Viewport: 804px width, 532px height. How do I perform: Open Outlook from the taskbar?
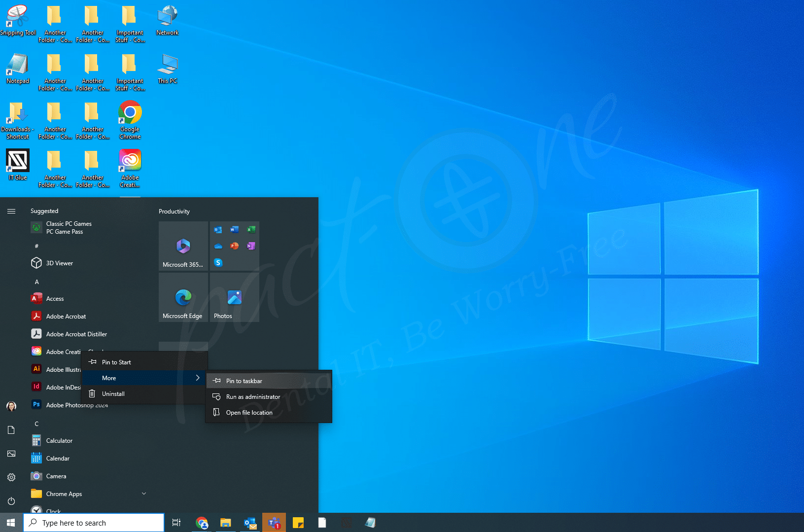250,522
